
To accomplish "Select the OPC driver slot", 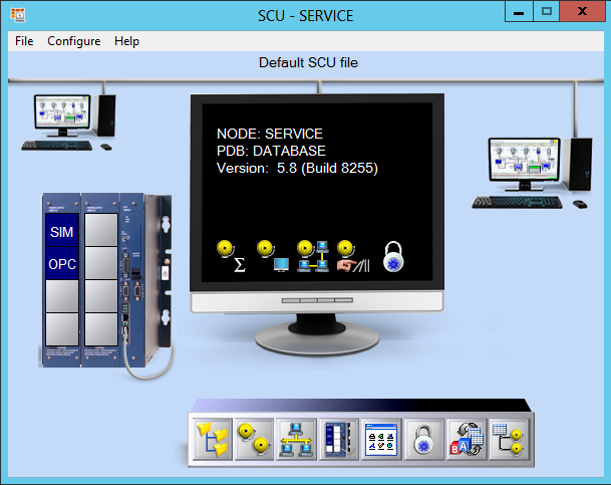I will point(62,263).
